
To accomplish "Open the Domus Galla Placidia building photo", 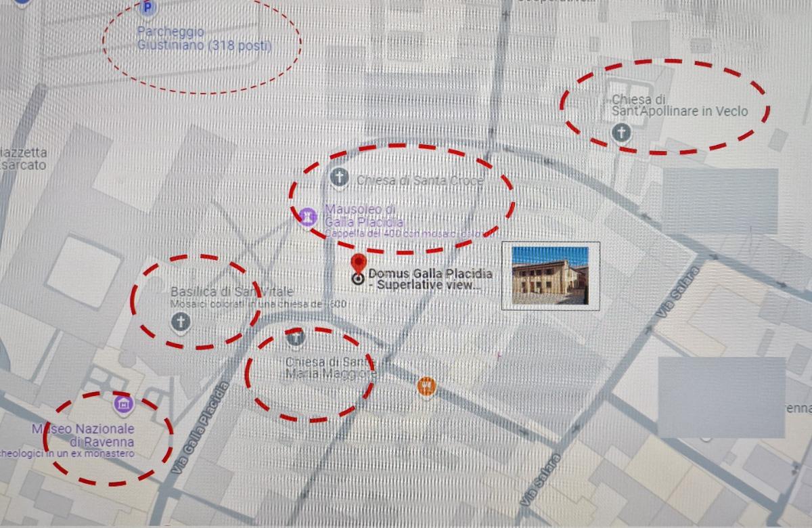I will click(x=550, y=276).
